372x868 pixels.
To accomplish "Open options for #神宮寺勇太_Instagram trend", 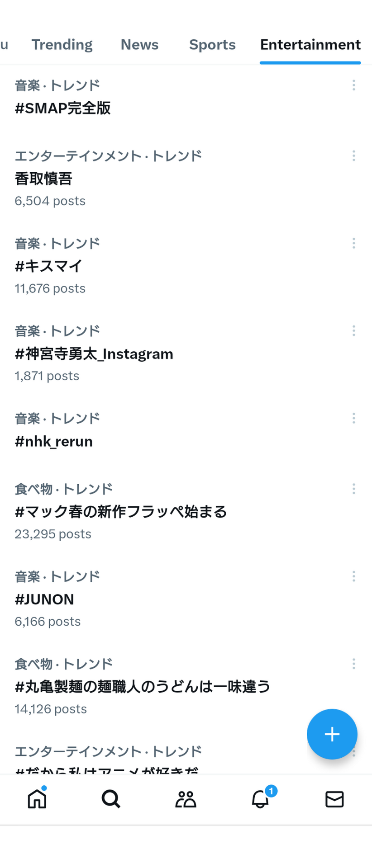I will (x=353, y=330).
